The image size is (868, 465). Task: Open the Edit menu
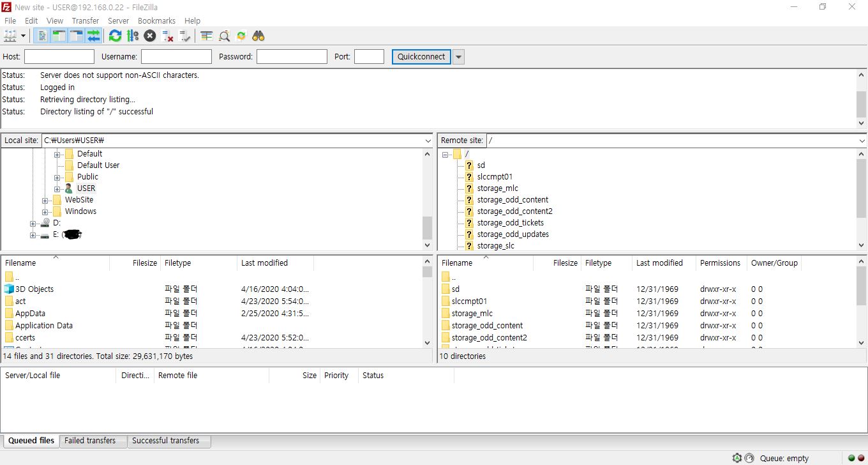pos(31,20)
